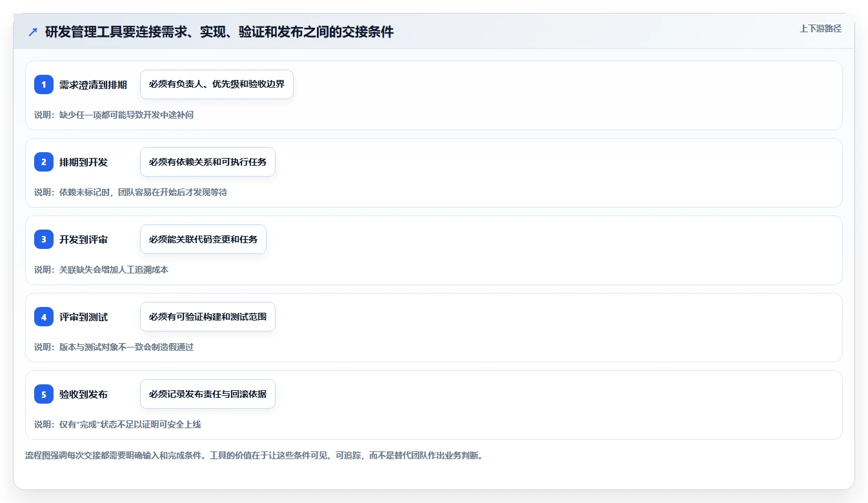The image size is (868, 503).
Task: Click the note 版本与测试对象不一致会制造假通过
Action: pyautogui.click(x=114, y=347)
